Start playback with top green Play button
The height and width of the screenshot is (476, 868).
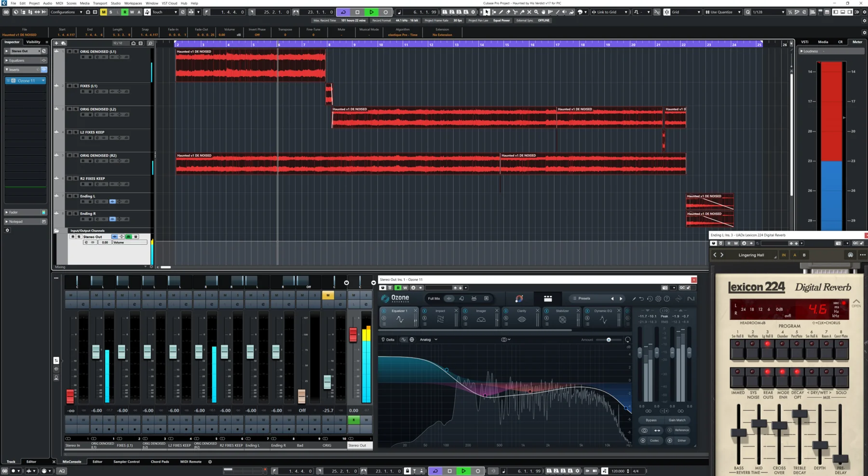pyautogui.click(x=371, y=12)
